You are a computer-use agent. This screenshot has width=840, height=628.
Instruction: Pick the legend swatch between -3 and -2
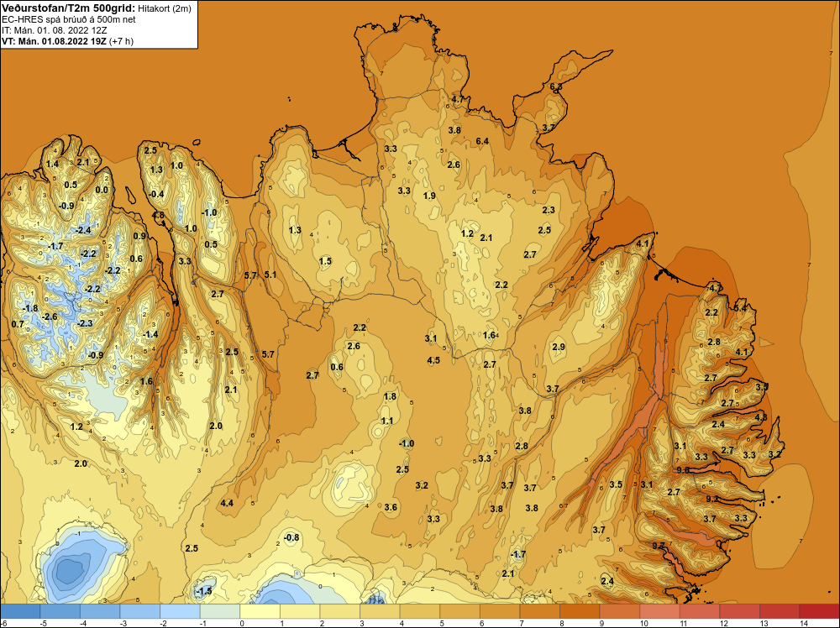click(x=139, y=611)
